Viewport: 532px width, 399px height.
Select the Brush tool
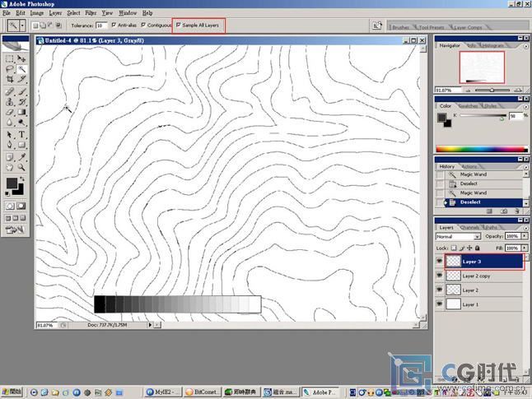21,91
